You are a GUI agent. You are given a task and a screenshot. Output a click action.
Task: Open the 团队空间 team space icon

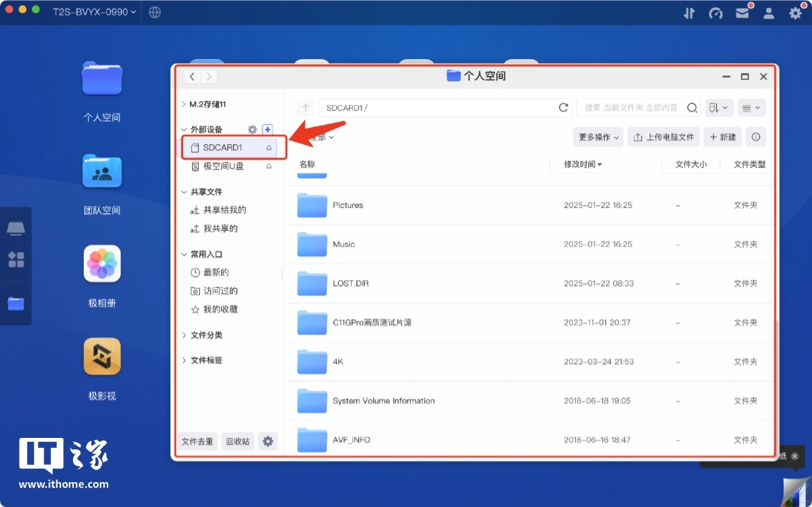pyautogui.click(x=102, y=172)
